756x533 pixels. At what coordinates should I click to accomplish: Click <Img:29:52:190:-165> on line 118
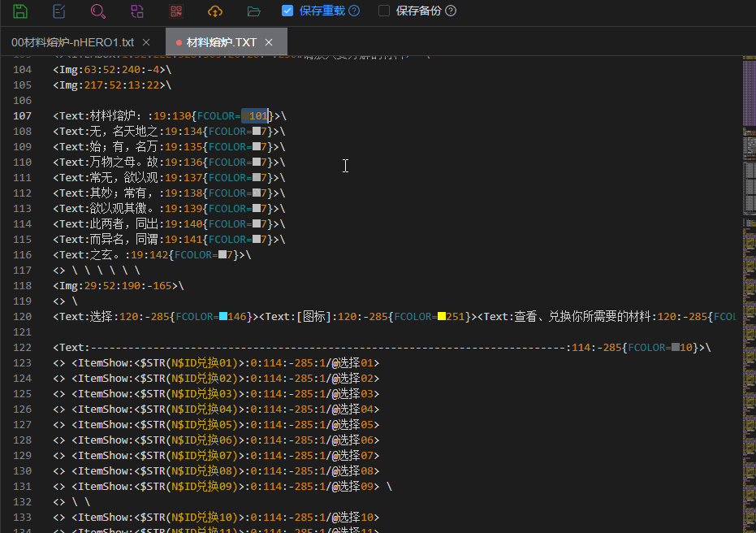pyautogui.click(x=115, y=285)
